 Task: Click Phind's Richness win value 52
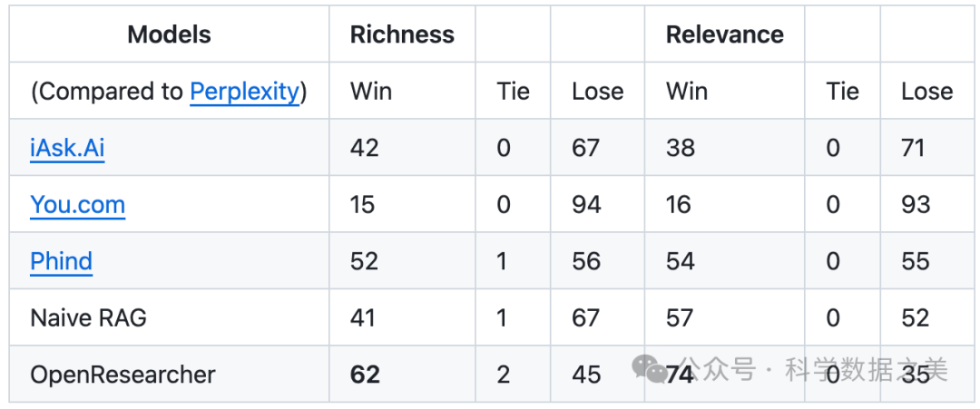[x=365, y=261]
